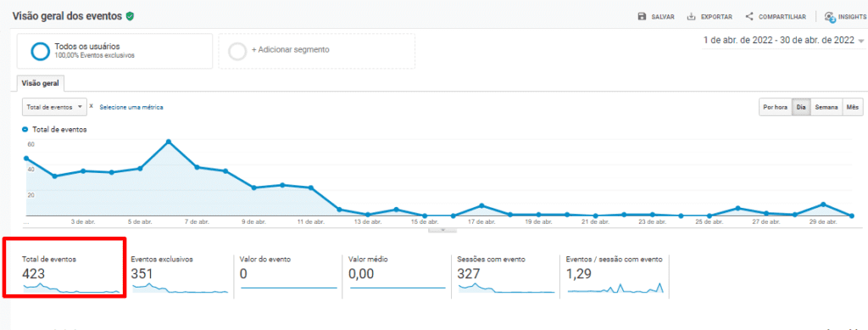Click the 3 de abr. axis label
Screen dimensions: 868x330
tap(83, 222)
